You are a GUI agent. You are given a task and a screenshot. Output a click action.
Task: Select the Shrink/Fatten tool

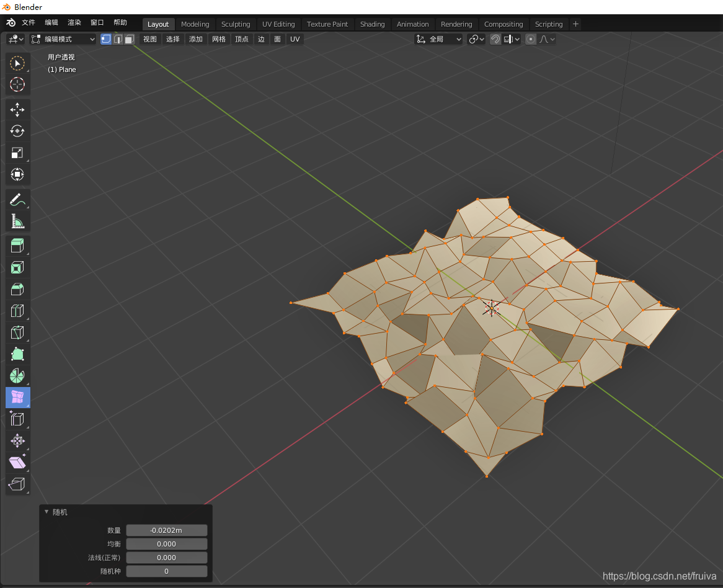tap(17, 441)
